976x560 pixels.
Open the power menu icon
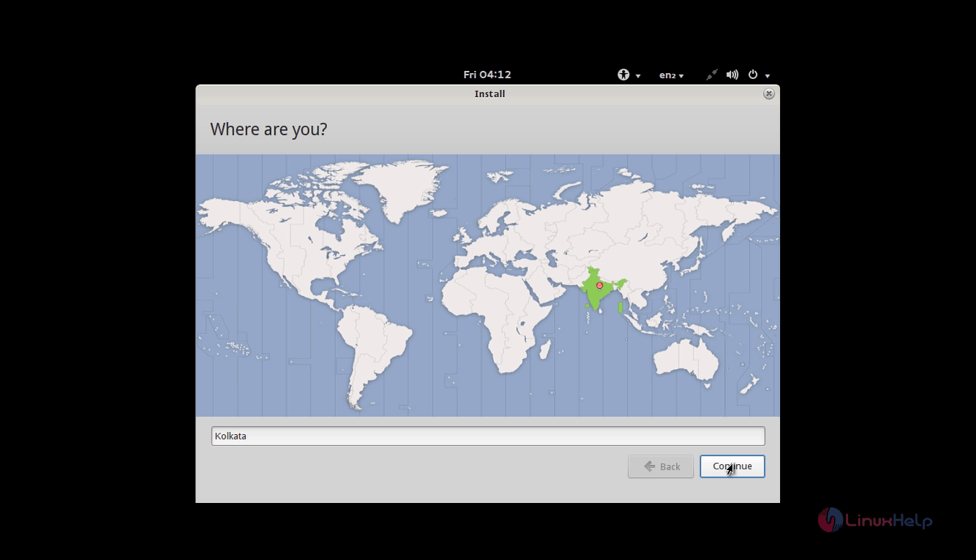(x=753, y=75)
